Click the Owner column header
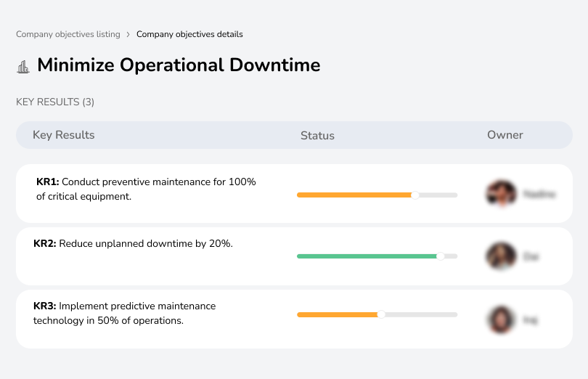 point(505,135)
